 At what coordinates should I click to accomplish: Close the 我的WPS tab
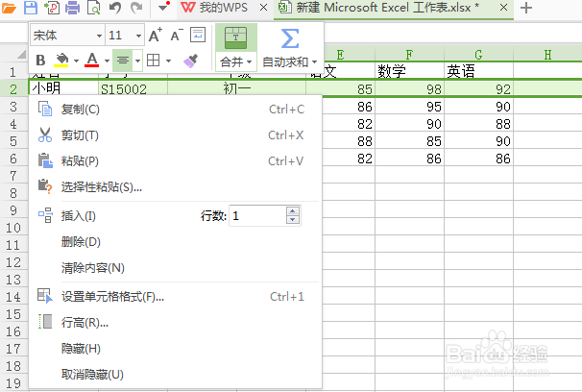coord(263,8)
